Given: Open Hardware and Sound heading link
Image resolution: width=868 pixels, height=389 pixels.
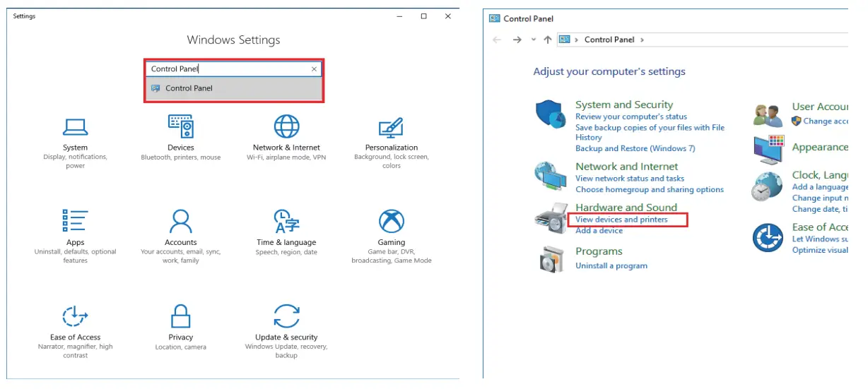Looking at the screenshot, I should tap(626, 208).
